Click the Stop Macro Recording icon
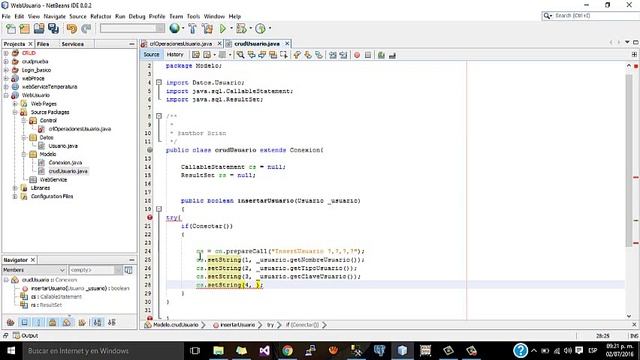Image resolution: width=640 pixels, height=360 pixels. click(x=368, y=55)
